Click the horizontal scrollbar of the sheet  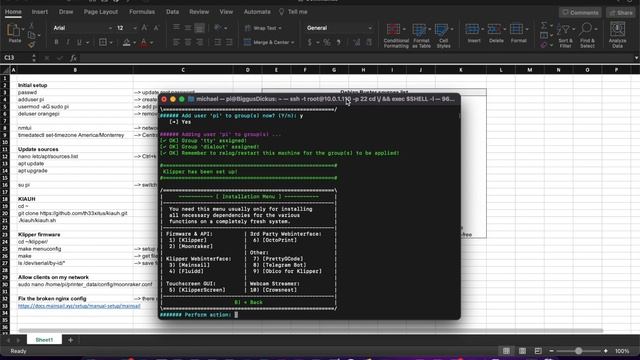[311, 330]
